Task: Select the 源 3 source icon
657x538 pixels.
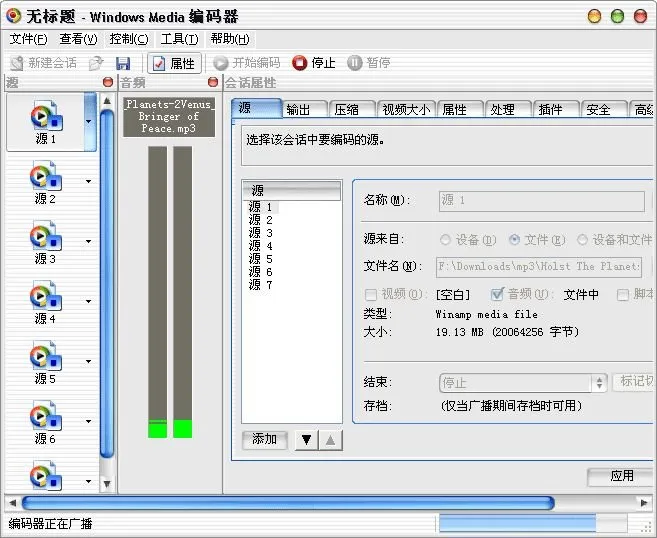Action: [x=46, y=236]
